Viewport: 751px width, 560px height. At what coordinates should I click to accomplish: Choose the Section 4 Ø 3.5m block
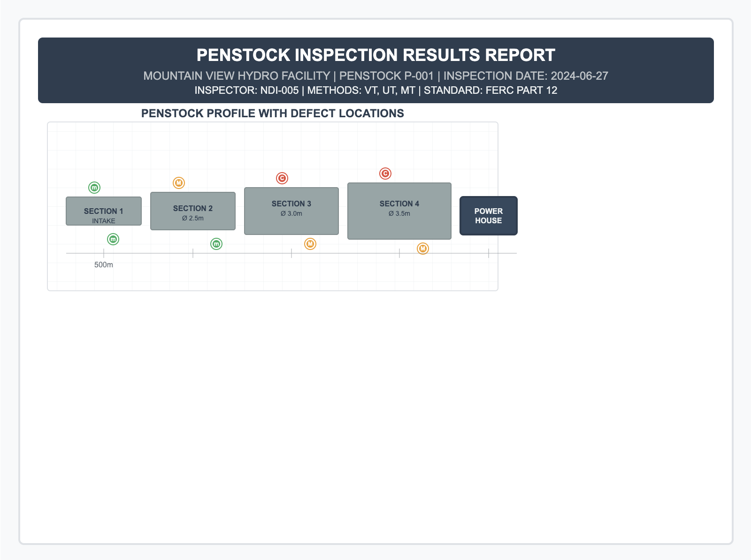[399, 211]
